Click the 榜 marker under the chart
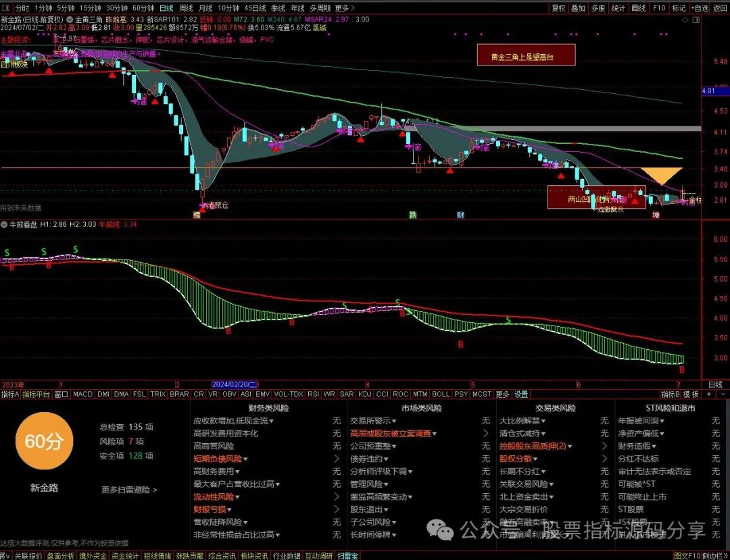This screenshot has width=730, height=560. pyautogui.click(x=197, y=215)
